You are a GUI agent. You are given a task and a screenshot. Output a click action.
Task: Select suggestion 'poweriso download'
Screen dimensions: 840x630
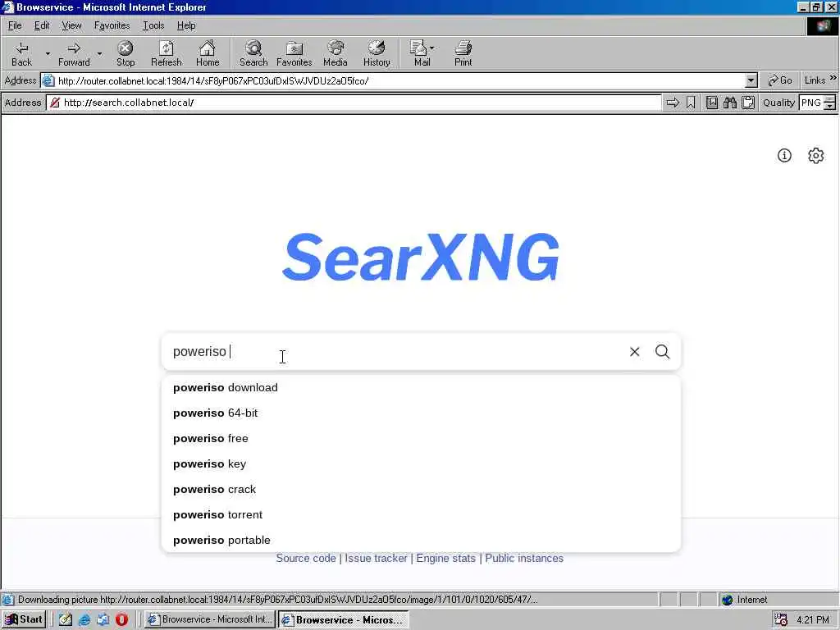click(421, 387)
